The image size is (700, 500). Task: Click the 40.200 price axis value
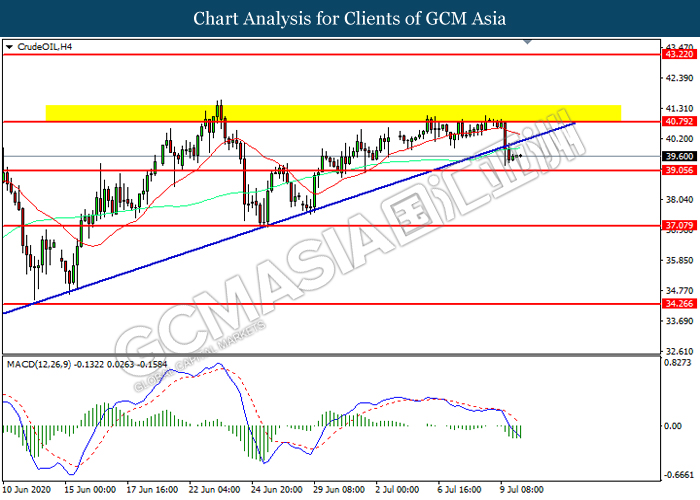pyautogui.click(x=679, y=139)
